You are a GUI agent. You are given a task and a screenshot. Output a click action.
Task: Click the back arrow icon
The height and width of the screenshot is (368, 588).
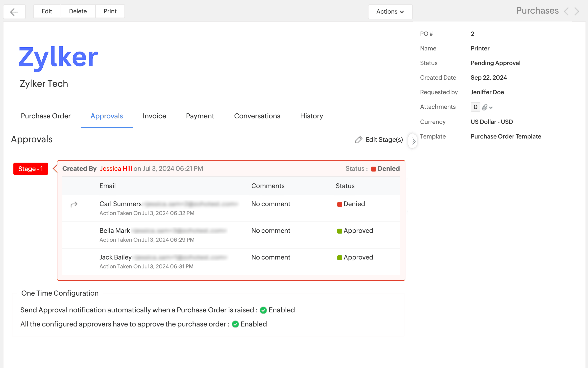(x=14, y=12)
